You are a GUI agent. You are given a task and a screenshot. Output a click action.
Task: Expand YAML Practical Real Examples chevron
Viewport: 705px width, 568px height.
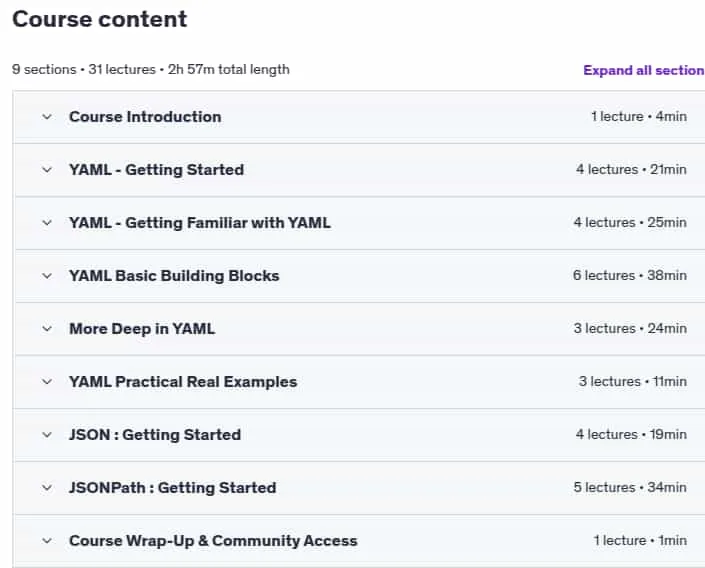(47, 382)
